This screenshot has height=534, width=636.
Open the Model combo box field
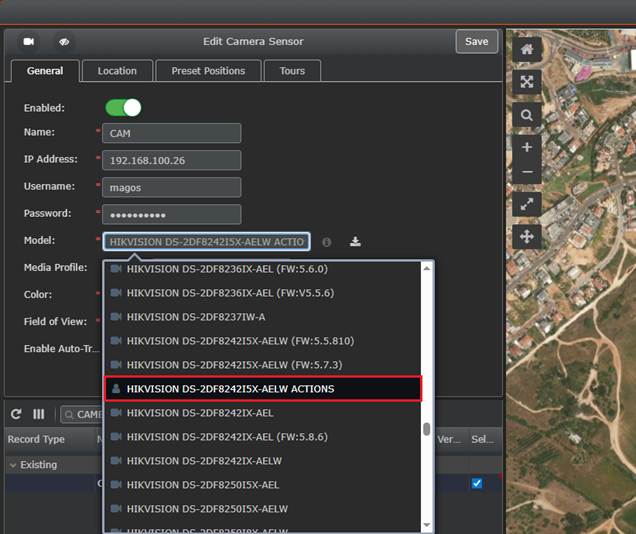[206, 242]
